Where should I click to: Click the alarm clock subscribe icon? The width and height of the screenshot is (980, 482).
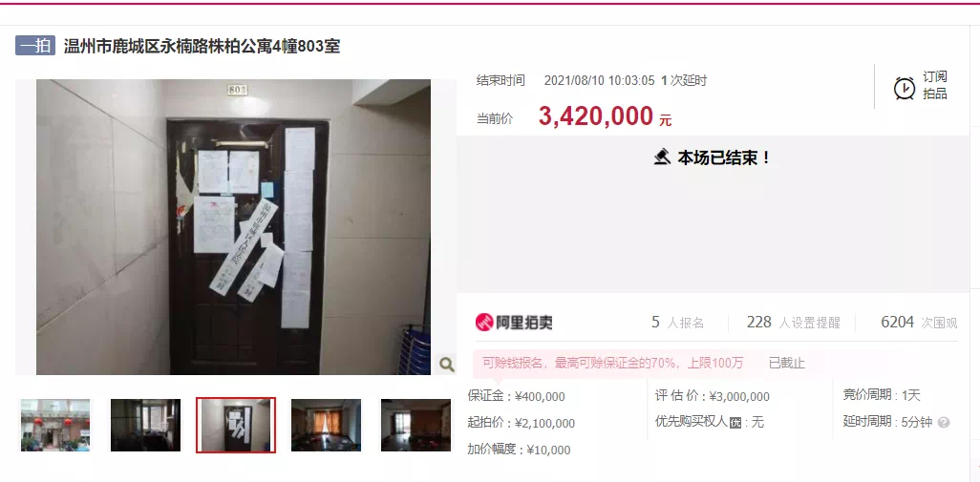coord(905,88)
